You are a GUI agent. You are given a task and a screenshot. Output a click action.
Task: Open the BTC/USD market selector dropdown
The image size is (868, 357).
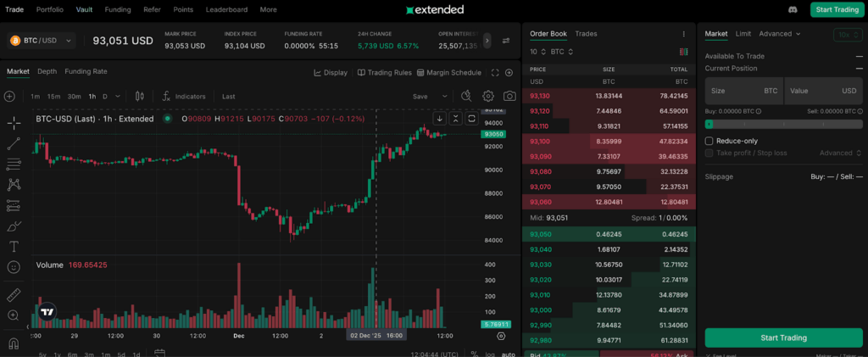(42, 41)
